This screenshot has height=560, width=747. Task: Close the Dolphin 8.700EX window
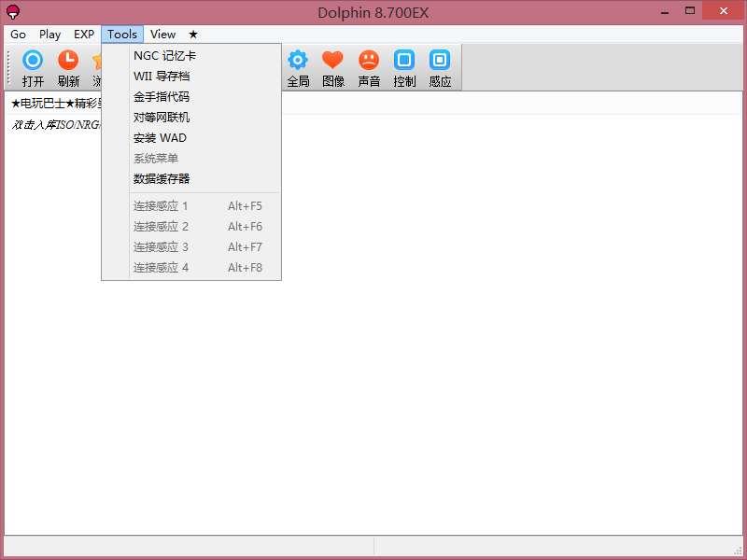click(723, 10)
